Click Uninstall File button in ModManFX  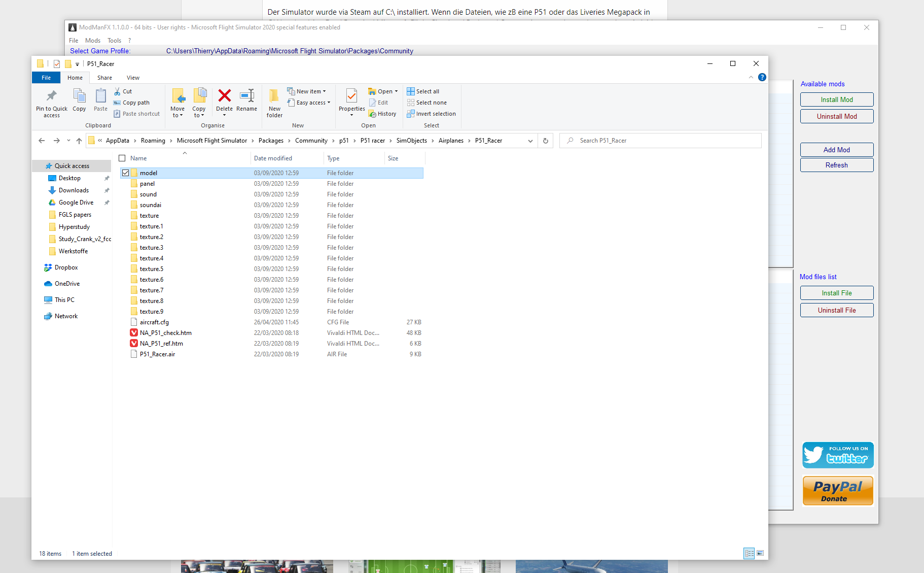(x=837, y=310)
